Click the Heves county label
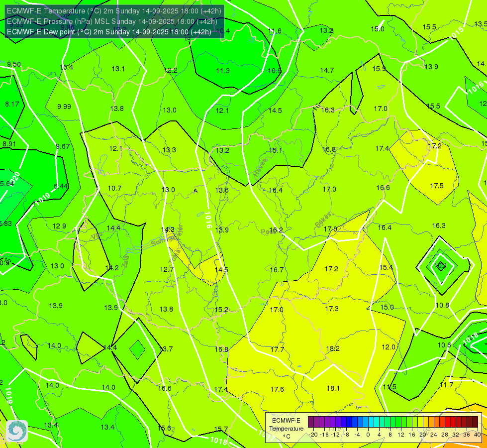Screen dimensions: 487x448 click(x=260, y=168)
